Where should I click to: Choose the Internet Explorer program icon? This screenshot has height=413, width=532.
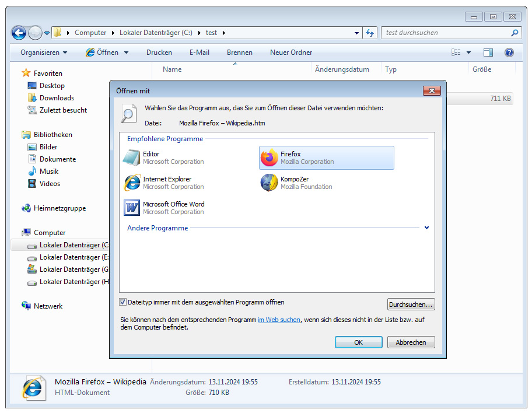132,183
